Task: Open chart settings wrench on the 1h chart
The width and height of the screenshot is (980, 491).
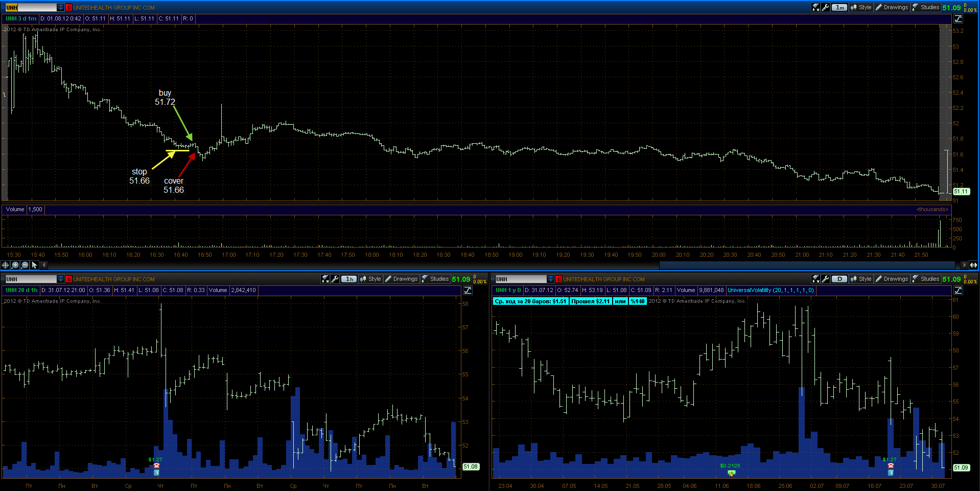Action: tap(335, 279)
